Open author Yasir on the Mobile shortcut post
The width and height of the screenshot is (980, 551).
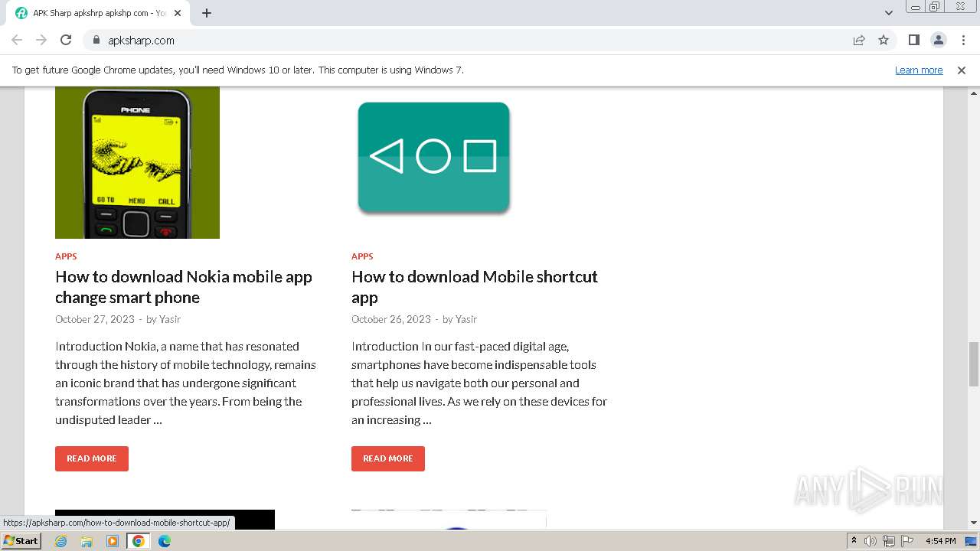pyautogui.click(x=466, y=319)
